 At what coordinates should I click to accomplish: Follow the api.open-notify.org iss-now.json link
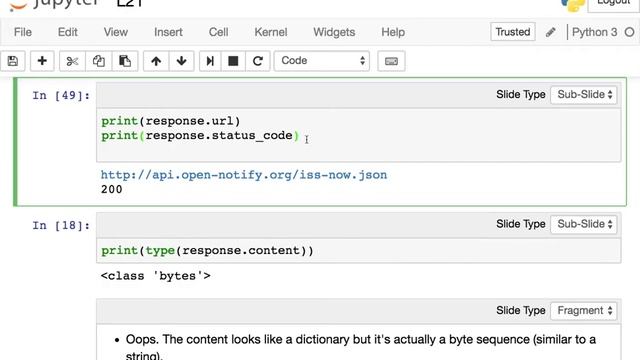(244, 175)
